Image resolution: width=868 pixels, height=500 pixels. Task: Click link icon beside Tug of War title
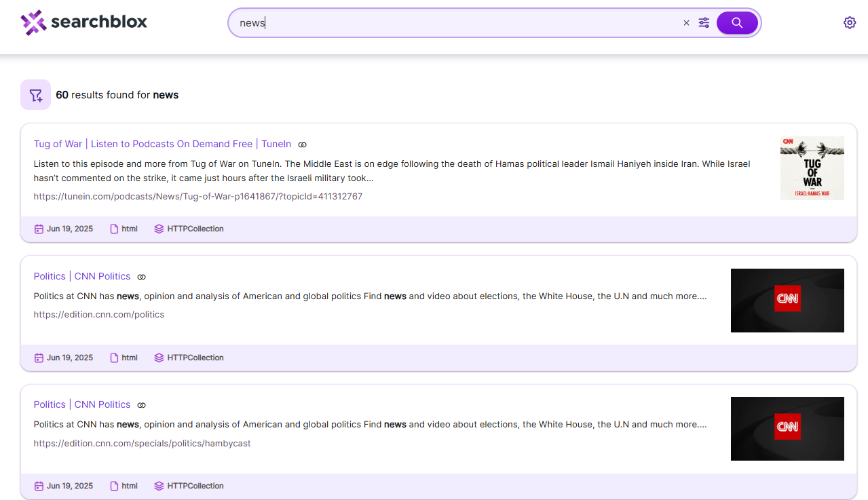[303, 145]
